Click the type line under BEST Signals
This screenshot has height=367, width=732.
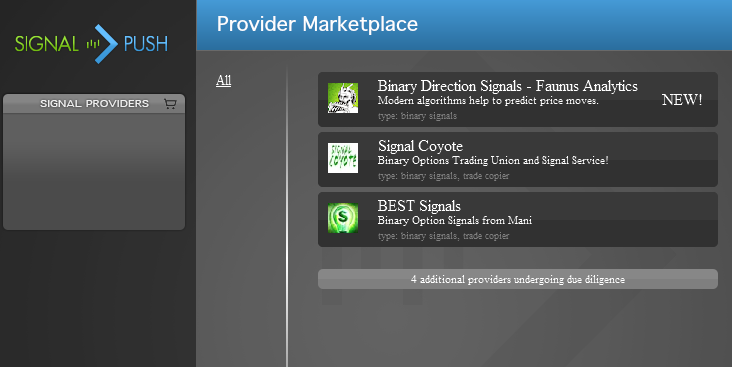[x=443, y=236]
